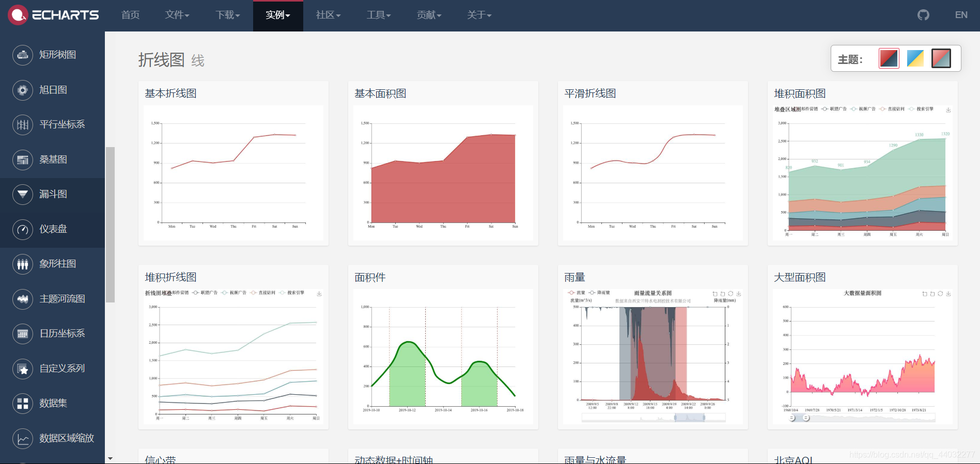Open the 工具 tools dropdown
The image size is (980, 464).
[x=379, y=15]
